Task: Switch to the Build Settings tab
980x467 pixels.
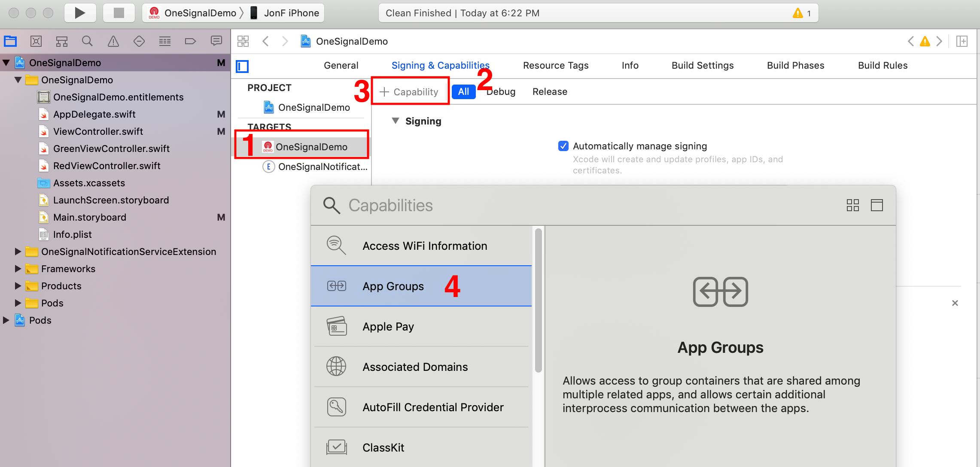Action: [x=702, y=65]
